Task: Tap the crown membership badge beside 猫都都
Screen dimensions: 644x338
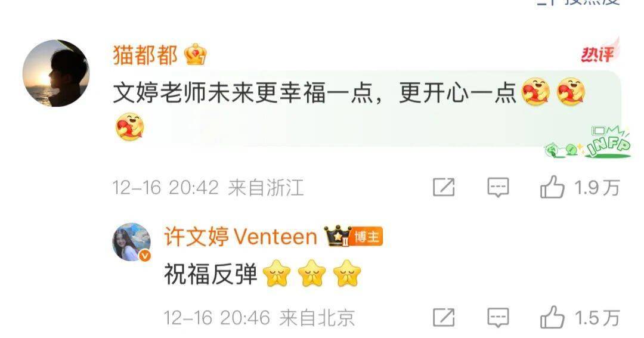Action: click(196, 55)
